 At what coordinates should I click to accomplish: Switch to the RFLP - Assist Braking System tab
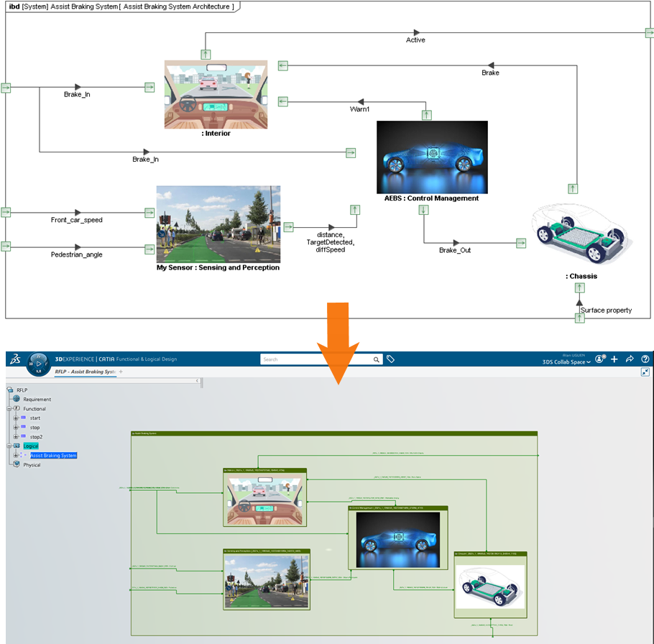85,372
